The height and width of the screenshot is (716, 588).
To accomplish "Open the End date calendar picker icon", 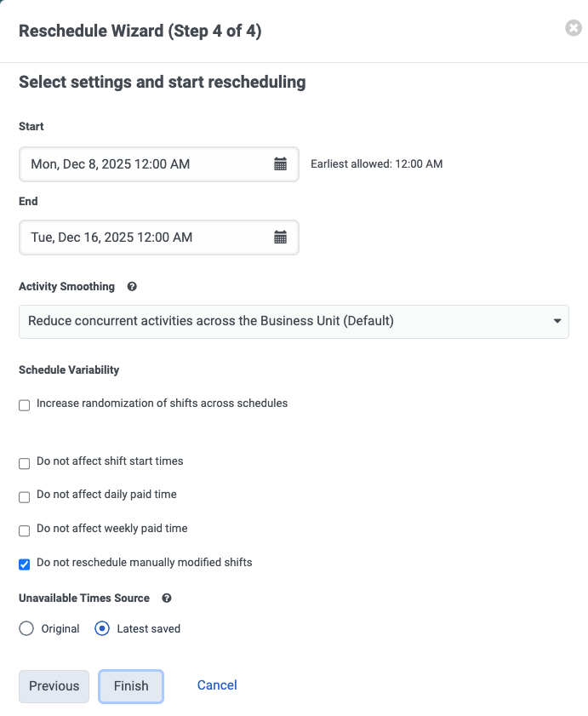I will (x=280, y=238).
